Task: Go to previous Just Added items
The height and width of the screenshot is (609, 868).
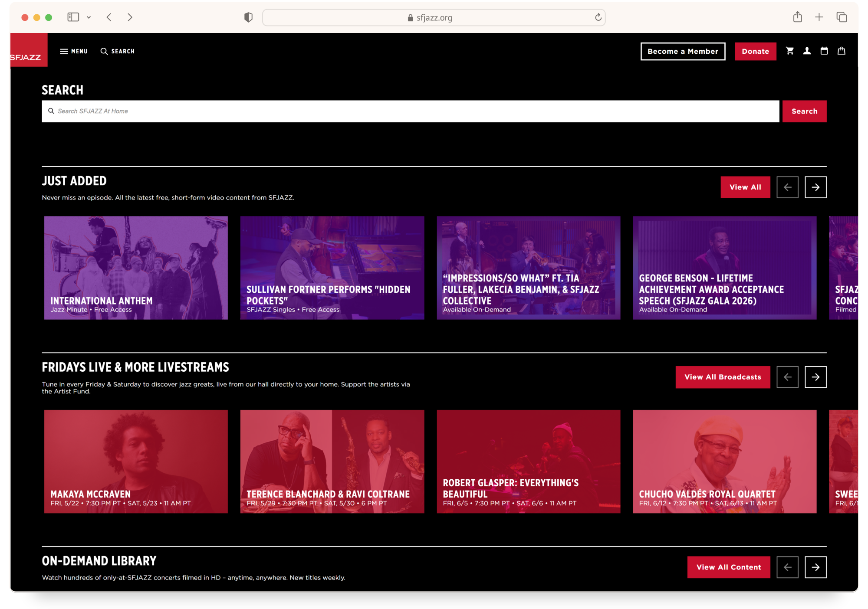Action: coord(787,187)
